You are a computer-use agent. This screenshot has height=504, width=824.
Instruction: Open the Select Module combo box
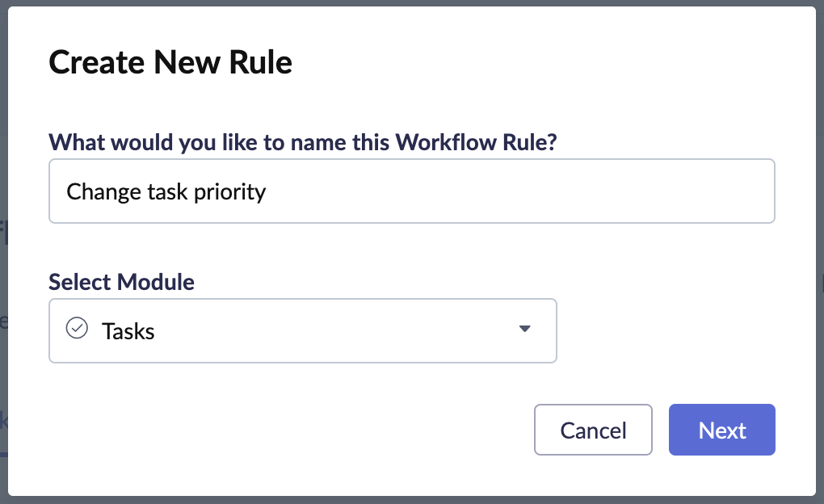[302, 330]
